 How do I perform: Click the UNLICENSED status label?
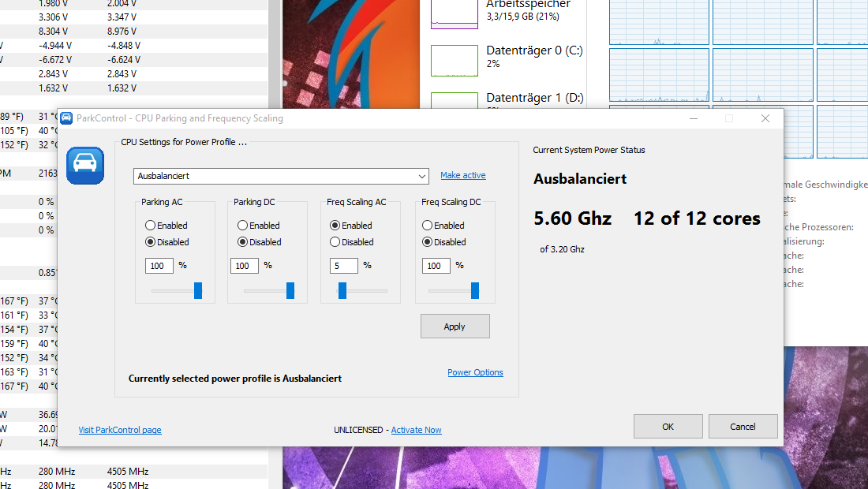[358, 430]
